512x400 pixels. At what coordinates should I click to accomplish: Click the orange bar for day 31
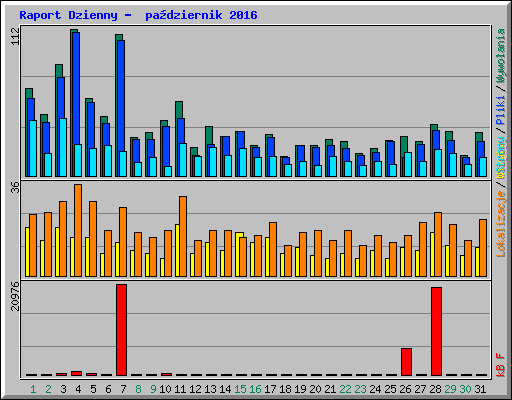(483, 248)
